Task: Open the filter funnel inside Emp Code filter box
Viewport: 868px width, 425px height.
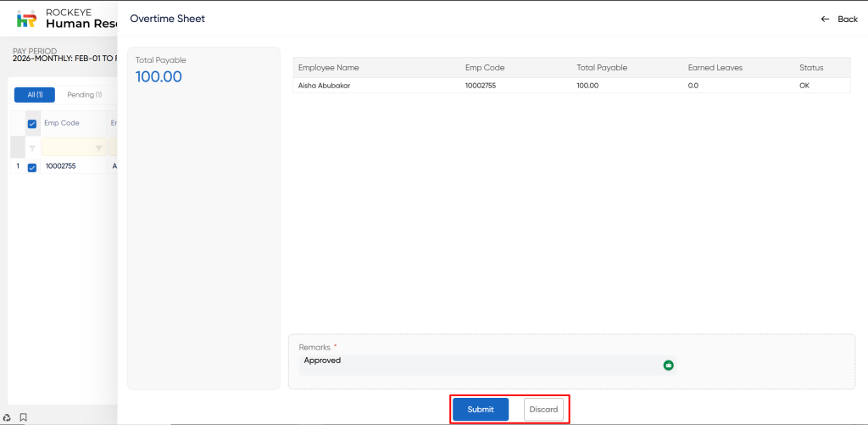Action: [98, 148]
